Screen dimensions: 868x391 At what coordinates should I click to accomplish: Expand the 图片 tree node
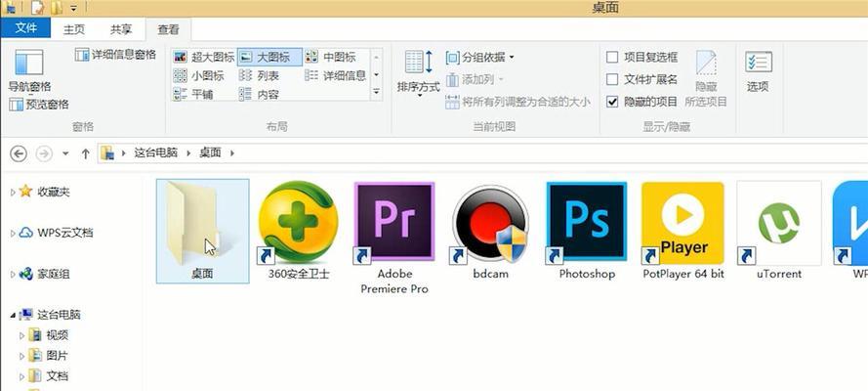(22, 356)
